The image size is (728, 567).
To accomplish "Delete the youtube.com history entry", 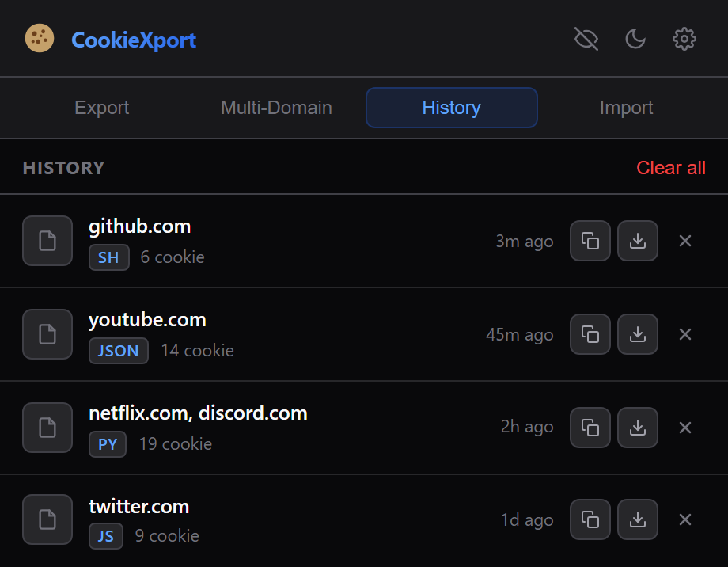I will tap(685, 334).
